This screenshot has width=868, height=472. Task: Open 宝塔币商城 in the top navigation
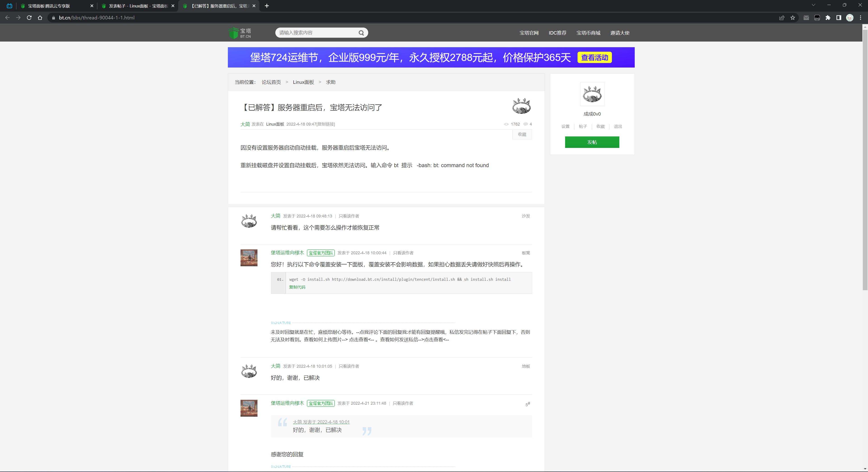pos(588,33)
